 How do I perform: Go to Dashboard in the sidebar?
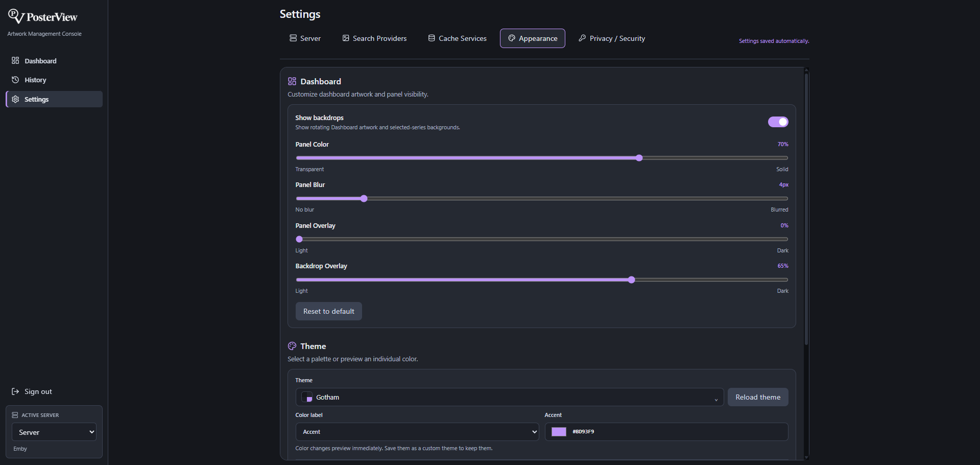(54, 61)
